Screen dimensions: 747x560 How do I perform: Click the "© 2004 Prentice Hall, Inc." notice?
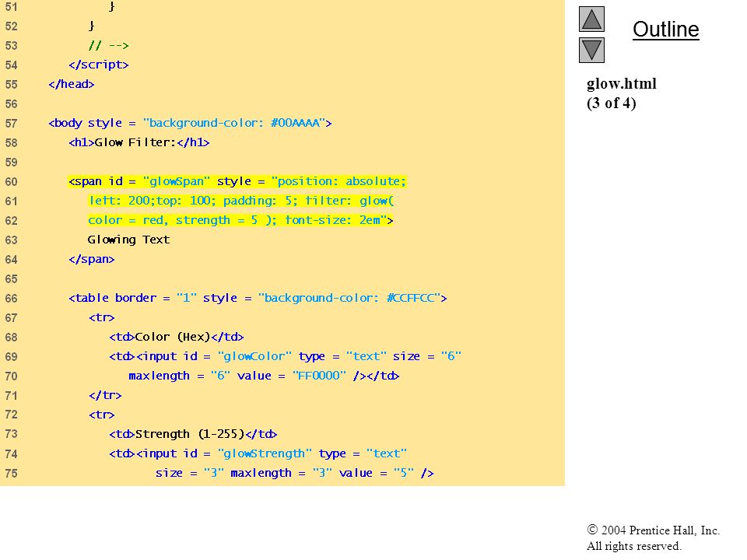click(653, 530)
